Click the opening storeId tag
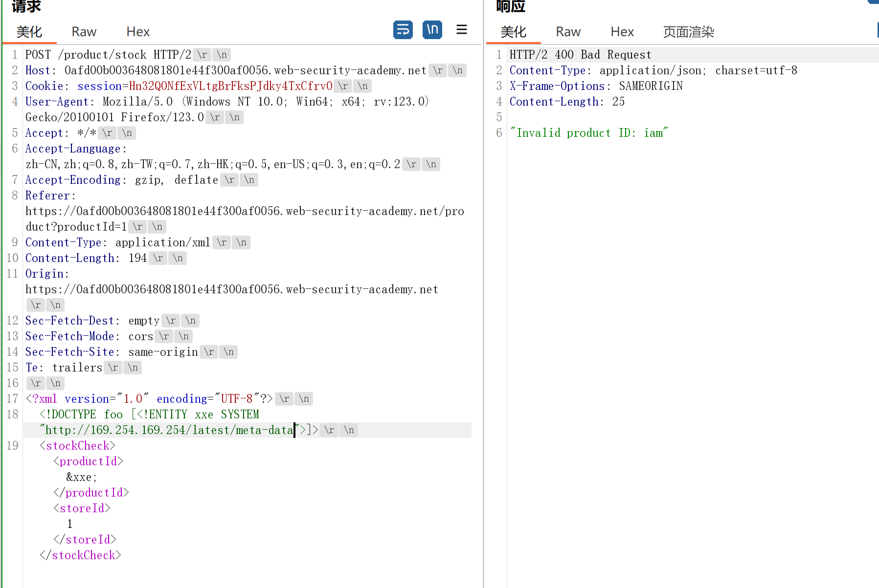Image resolution: width=879 pixels, height=588 pixels. coord(82,508)
